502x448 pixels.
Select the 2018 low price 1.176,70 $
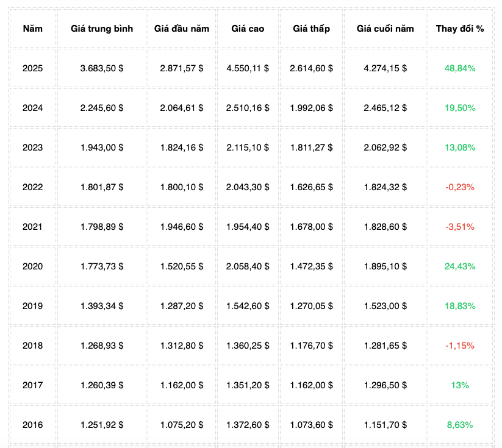[x=311, y=346]
